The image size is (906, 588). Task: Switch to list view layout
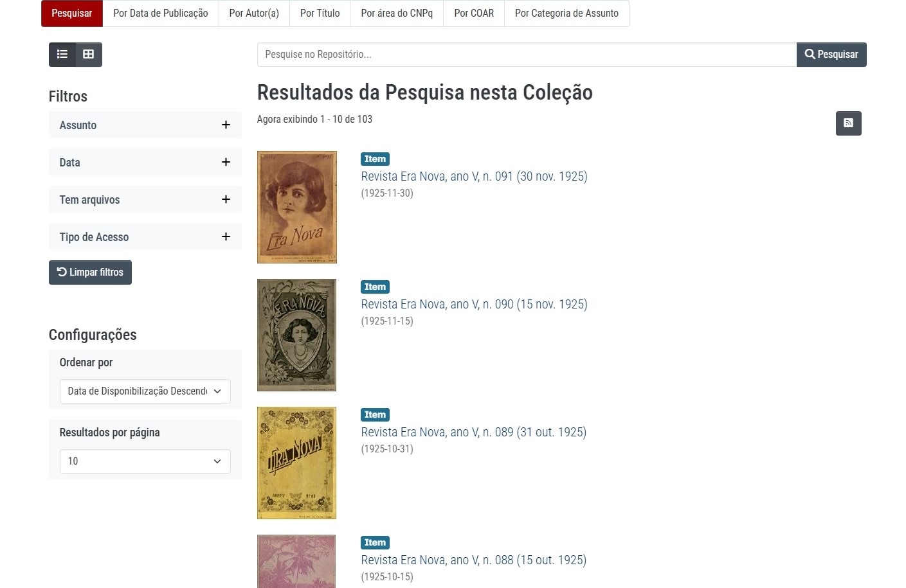pos(62,55)
